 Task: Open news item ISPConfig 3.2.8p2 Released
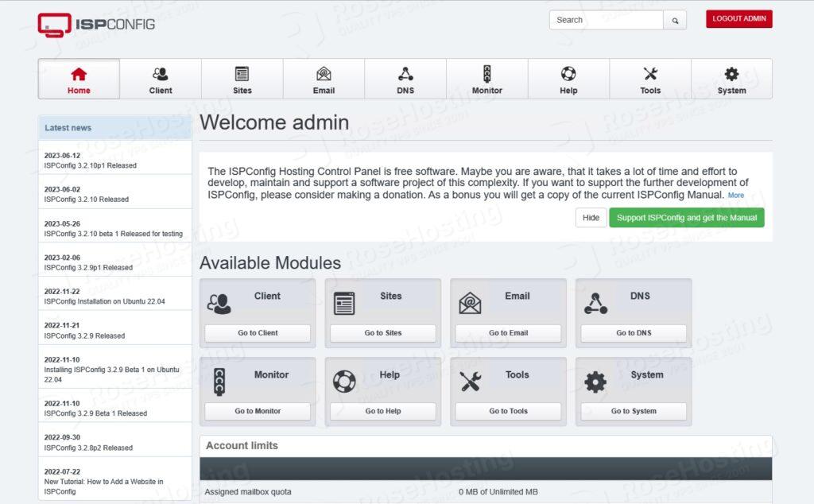[88, 448]
